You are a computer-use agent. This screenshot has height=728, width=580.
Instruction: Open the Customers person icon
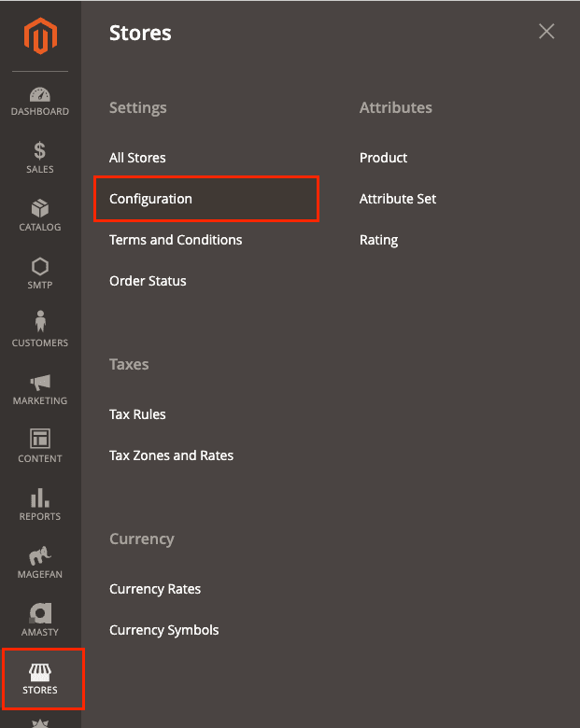(x=40, y=321)
